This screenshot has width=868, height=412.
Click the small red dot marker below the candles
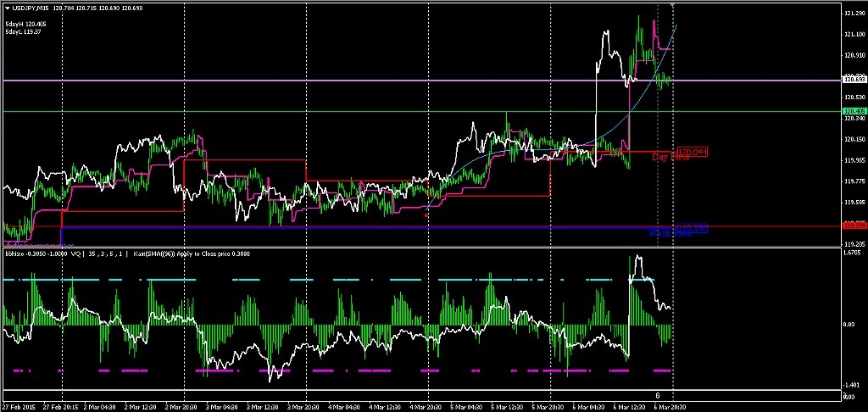click(426, 216)
